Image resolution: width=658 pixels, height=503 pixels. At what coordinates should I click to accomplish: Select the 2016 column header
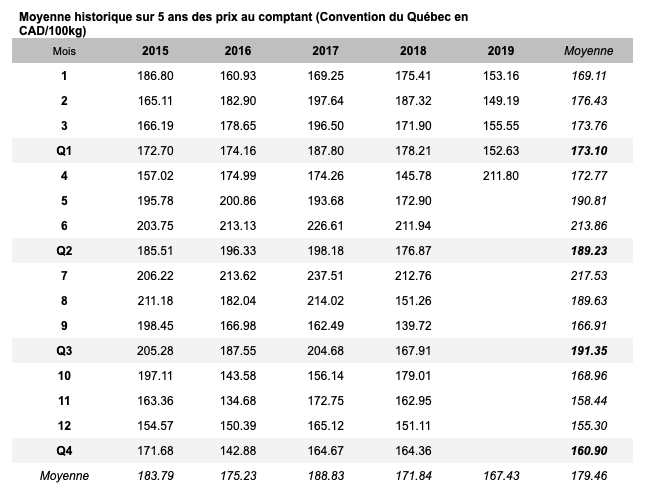238,50
